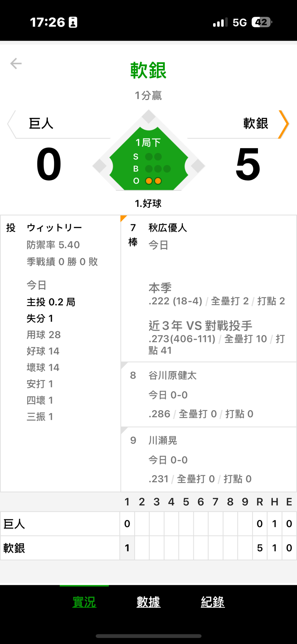Expand batter 8 谷川原健太 row
This screenshot has height=644, width=297.
click(208, 394)
